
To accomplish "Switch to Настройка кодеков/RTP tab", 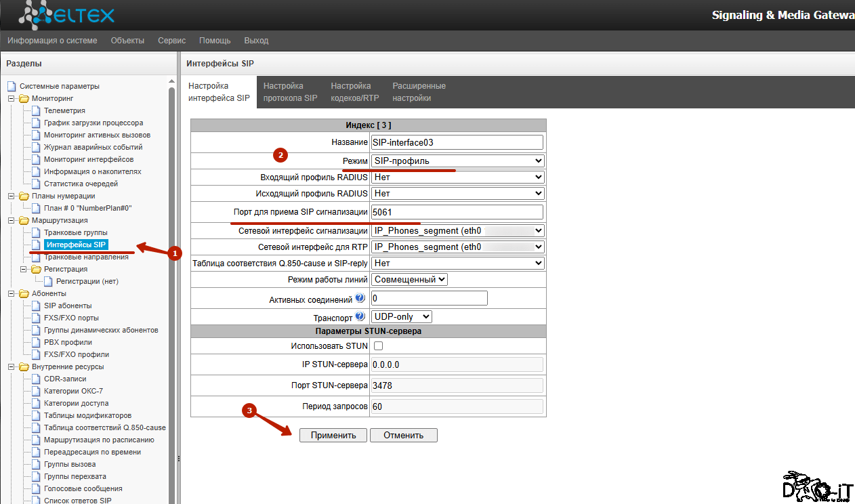I will (354, 92).
